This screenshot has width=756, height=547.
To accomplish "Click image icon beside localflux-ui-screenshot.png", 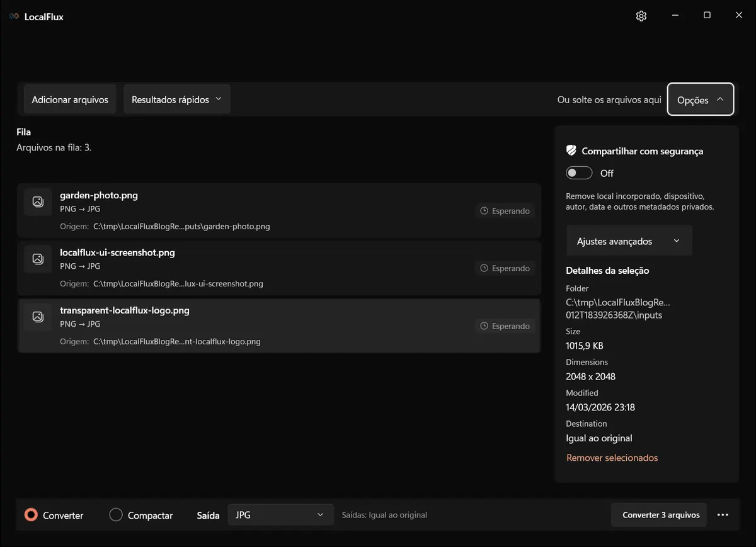I will 38,259.
